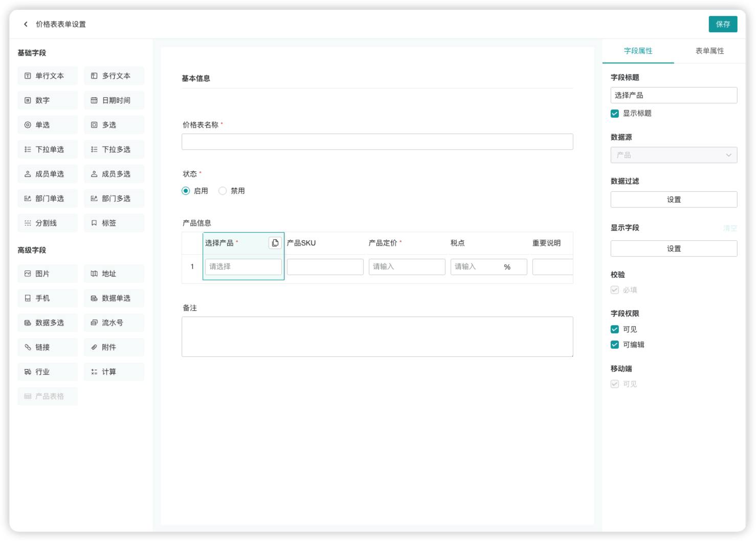The height and width of the screenshot is (541, 756).
Task: Toggle the 必填 checkbox under 校验
Action: tap(615, 290)
